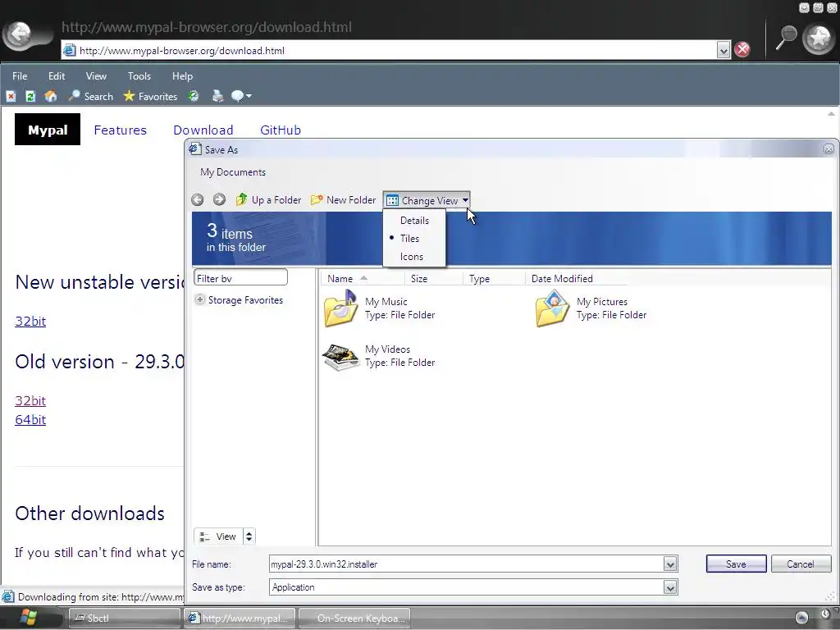The height and width of the screenshot is (630, 840).
Task: Click the Stop page icon in toolbar
Action: (11, 97)
